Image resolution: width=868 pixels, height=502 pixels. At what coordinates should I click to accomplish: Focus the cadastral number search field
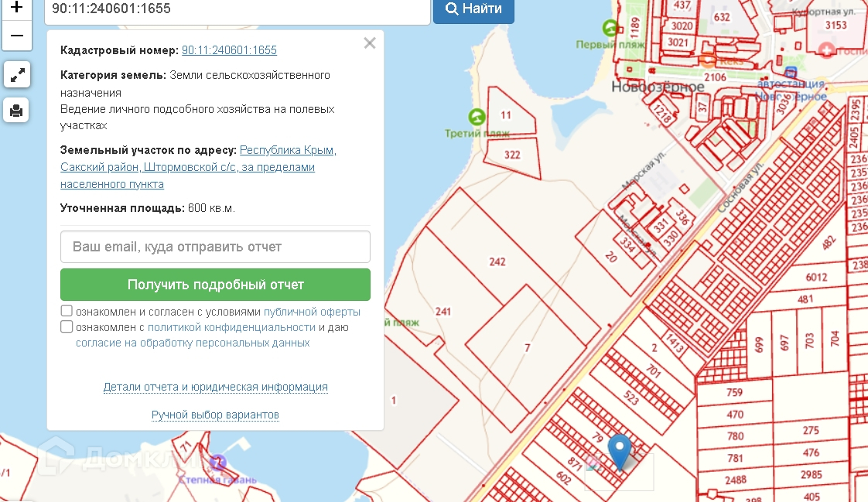point(238,9)
